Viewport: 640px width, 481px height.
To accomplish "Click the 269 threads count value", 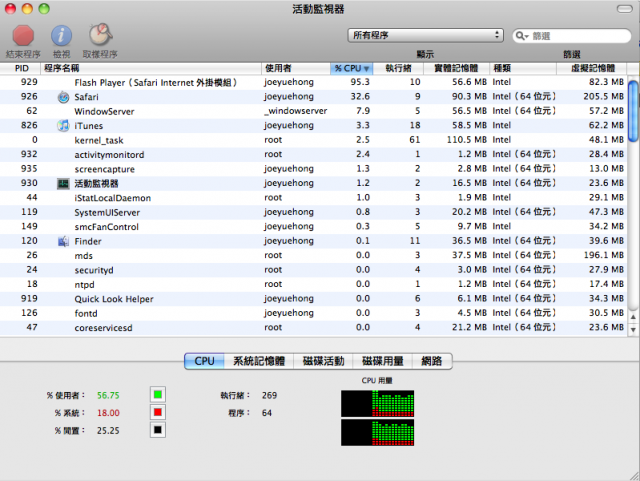I will coord(269,395).
